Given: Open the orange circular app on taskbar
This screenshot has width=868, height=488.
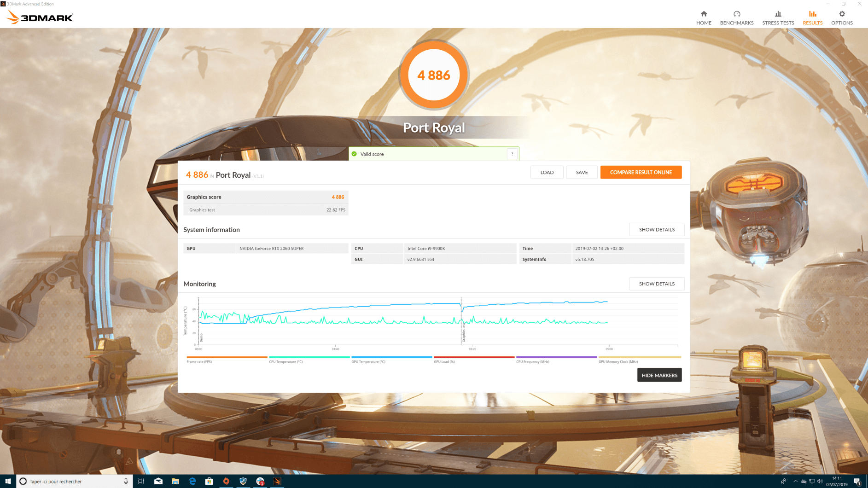Looking at the screenshot, I should point(226,481).
